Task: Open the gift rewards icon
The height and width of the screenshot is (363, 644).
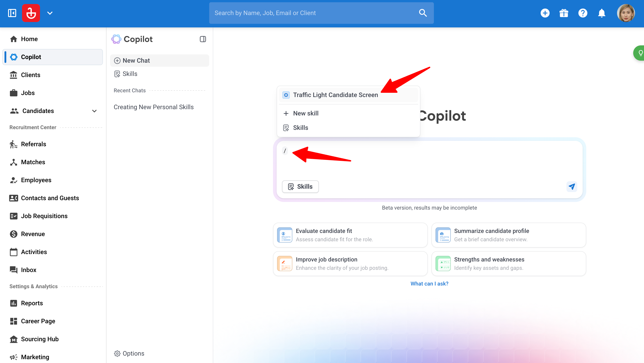Action: click(x=564, y=13)
